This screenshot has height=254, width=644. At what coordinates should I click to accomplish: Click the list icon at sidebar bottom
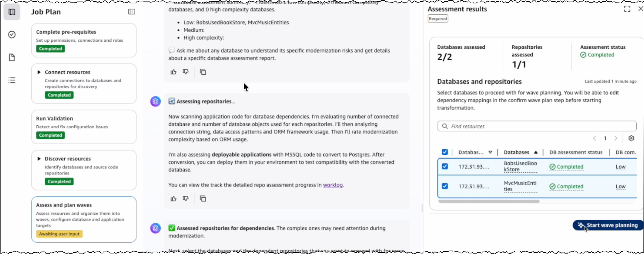pos(12,80)
